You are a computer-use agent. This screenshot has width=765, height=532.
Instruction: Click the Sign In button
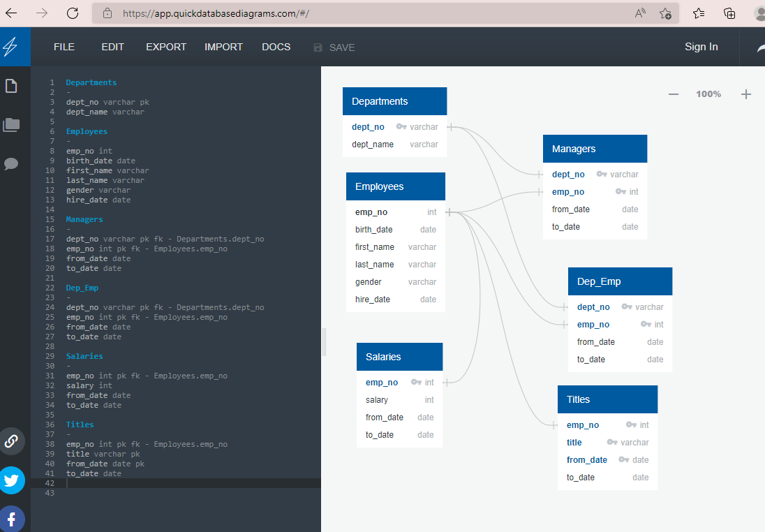701,47
